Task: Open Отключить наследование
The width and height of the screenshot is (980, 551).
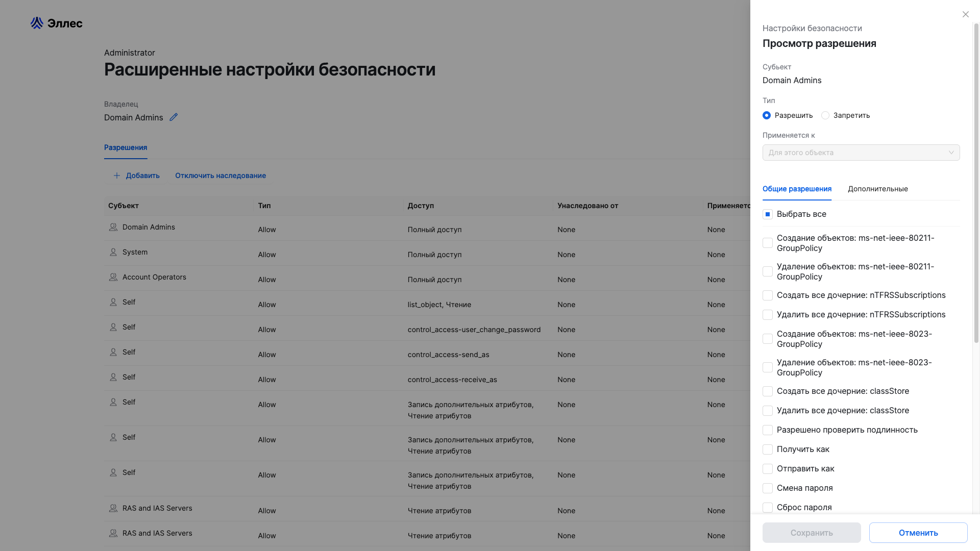Action: 220,175
